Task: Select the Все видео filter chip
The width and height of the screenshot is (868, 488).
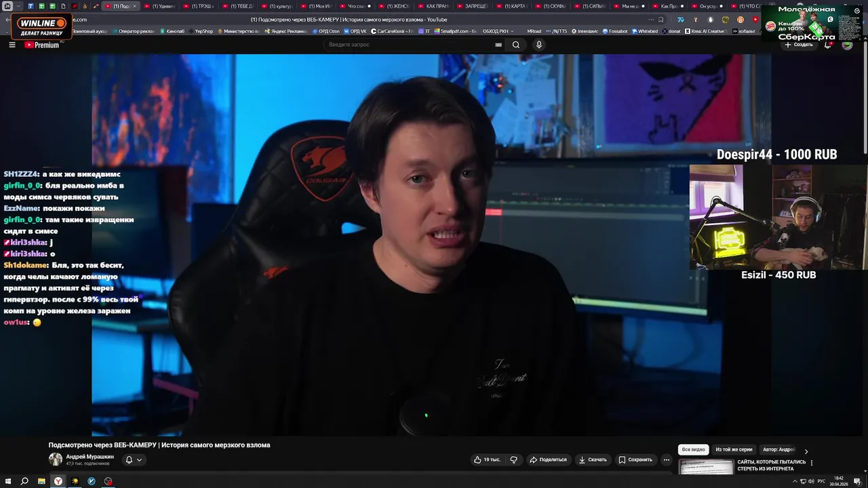Action: point(694,450)
